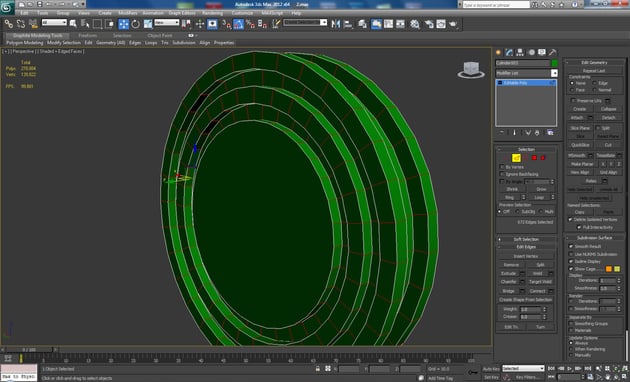
Task: Collapse the Edit Geometry rollout
Action: [x=594, y=62]
